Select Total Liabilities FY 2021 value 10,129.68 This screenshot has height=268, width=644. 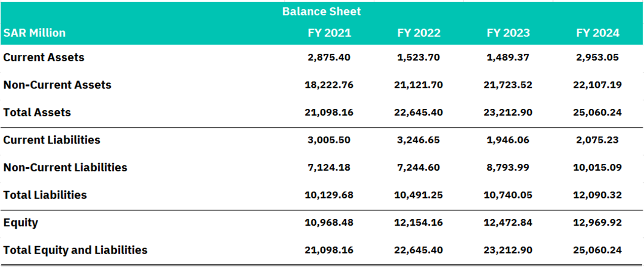329,195
